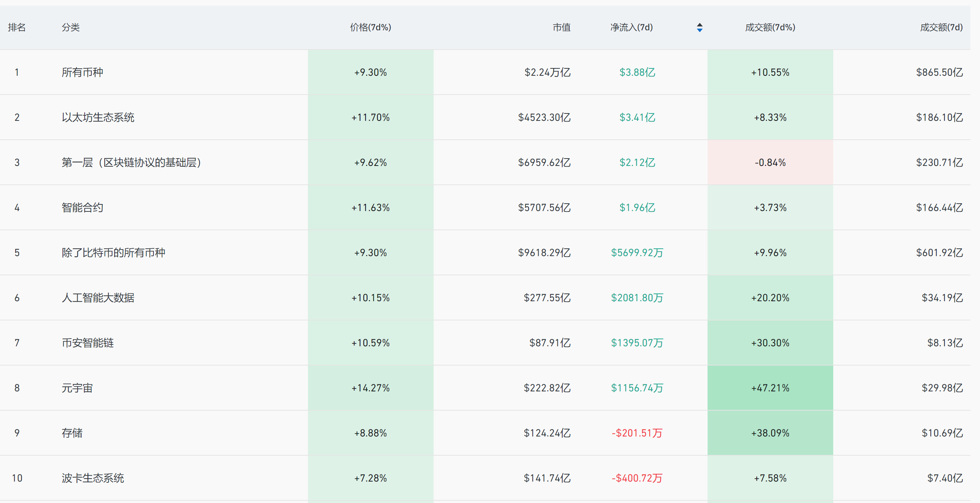Screen dimensions: 980x503
Task: Click net inflow $5699.92万
Action: pos(637,253)
